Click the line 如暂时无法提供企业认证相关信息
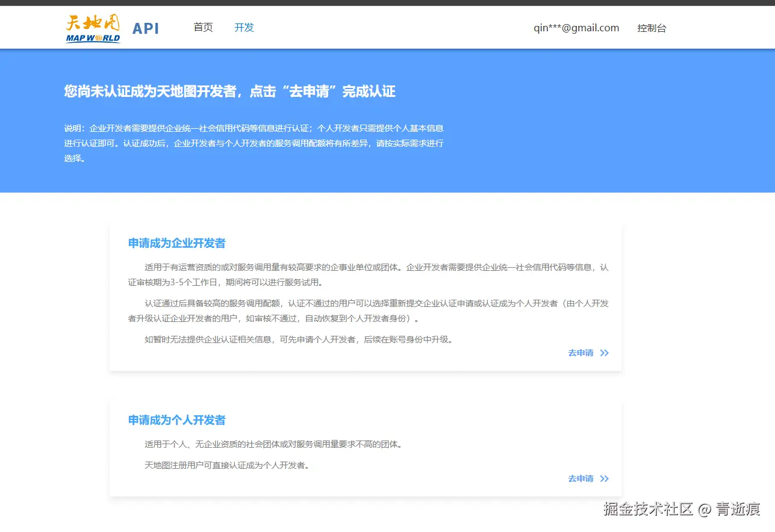Image resolution: width=775 pixels, height=532 pixels. (299, 339)
